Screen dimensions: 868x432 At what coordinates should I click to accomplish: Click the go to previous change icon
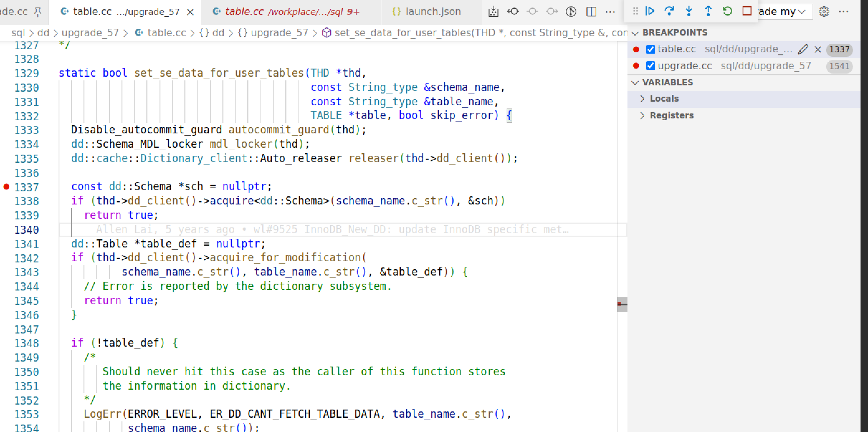tap(532, 12)
